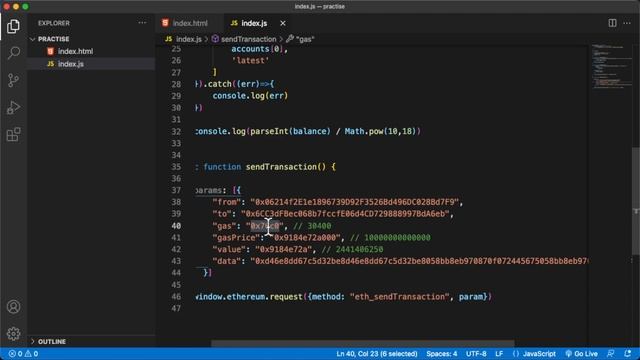The width and height of the screenshot is (640, 360).
Task: Click the "from" address value on line 38
Action: point(355,202)
